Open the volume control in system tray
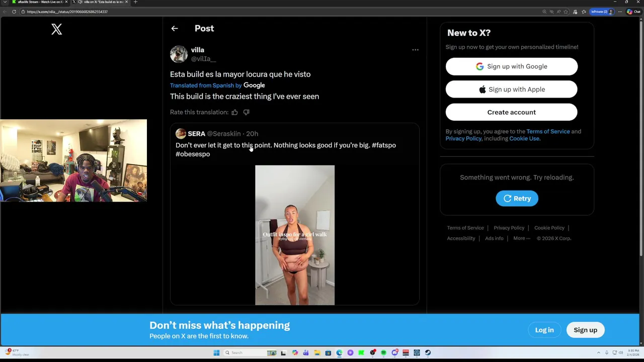The height and width of the screenshot is (362, 644). 620,353
